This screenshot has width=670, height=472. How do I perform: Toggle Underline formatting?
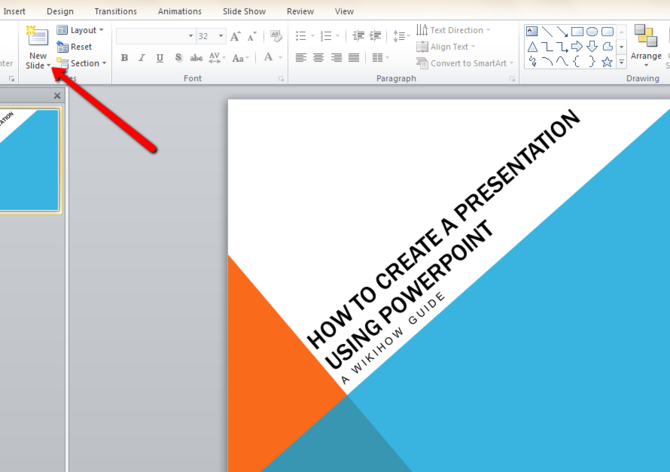(x=160, y=58)
